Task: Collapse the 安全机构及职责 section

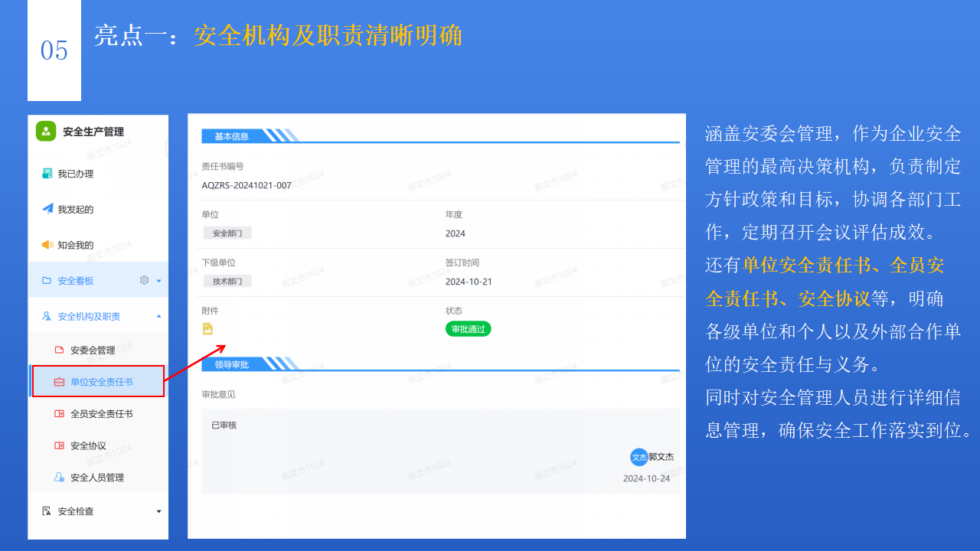Action: pyautogui.click(x=158, y=315)
